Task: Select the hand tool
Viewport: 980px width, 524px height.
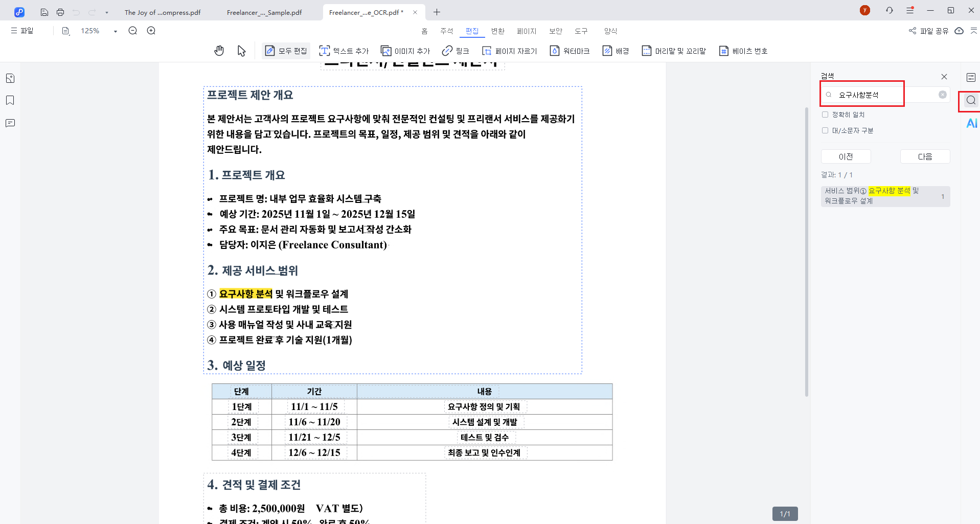Action: (219, 50)
